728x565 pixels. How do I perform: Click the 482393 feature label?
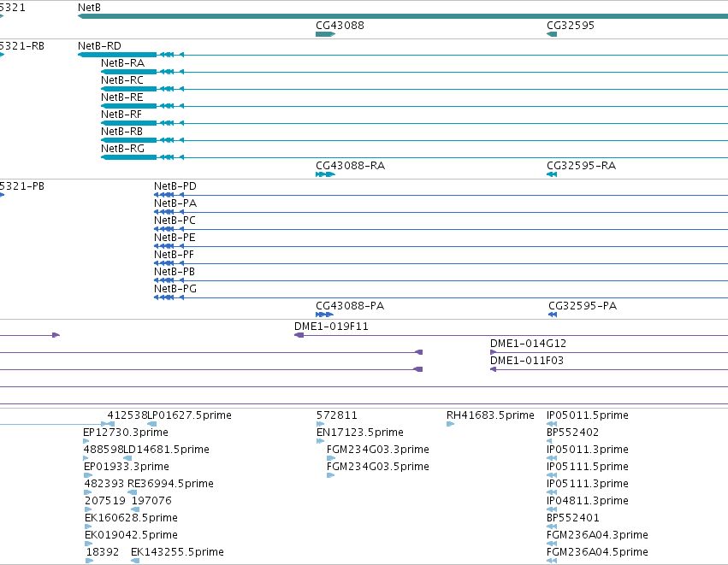click(x=104, y=485)
